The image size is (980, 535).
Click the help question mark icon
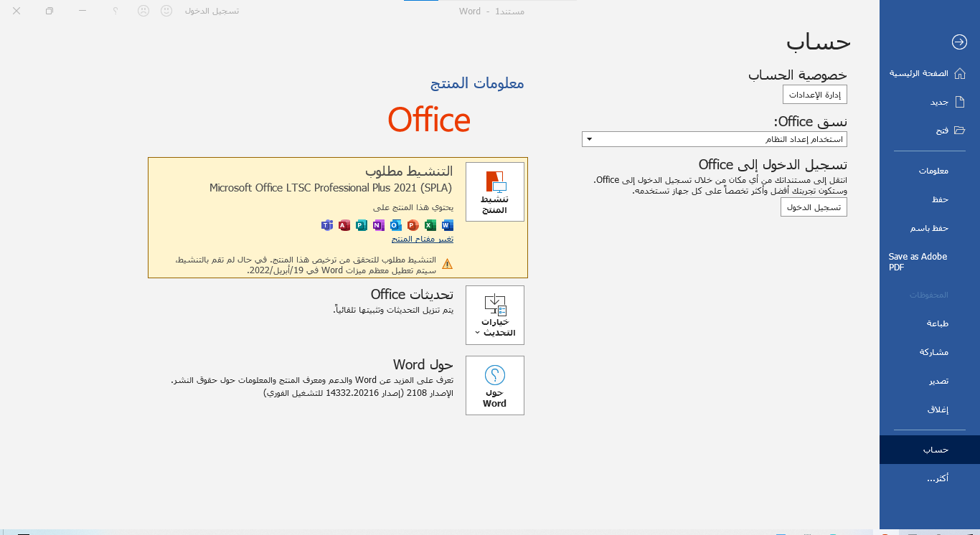coord(116,11)
